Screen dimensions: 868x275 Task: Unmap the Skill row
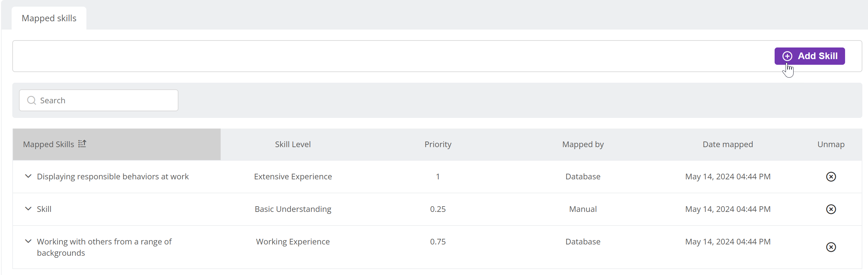[x=830, y=209]
